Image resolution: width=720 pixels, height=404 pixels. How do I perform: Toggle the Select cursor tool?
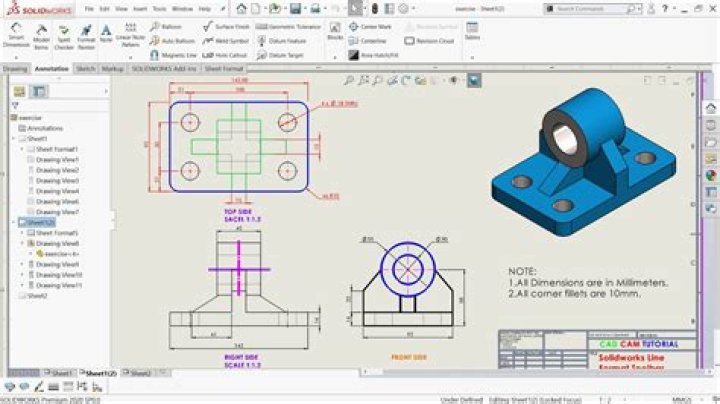tap(355, 8)
